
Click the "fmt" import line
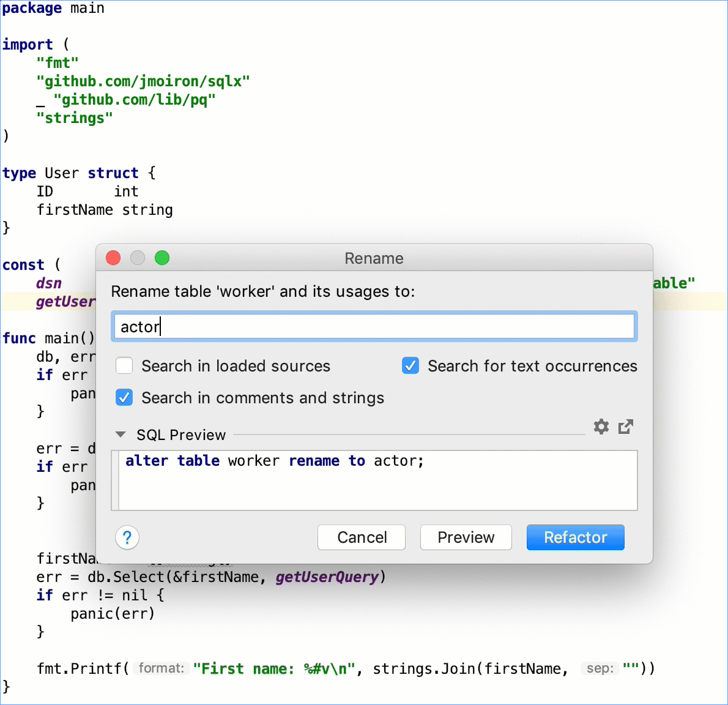point(58,62)
